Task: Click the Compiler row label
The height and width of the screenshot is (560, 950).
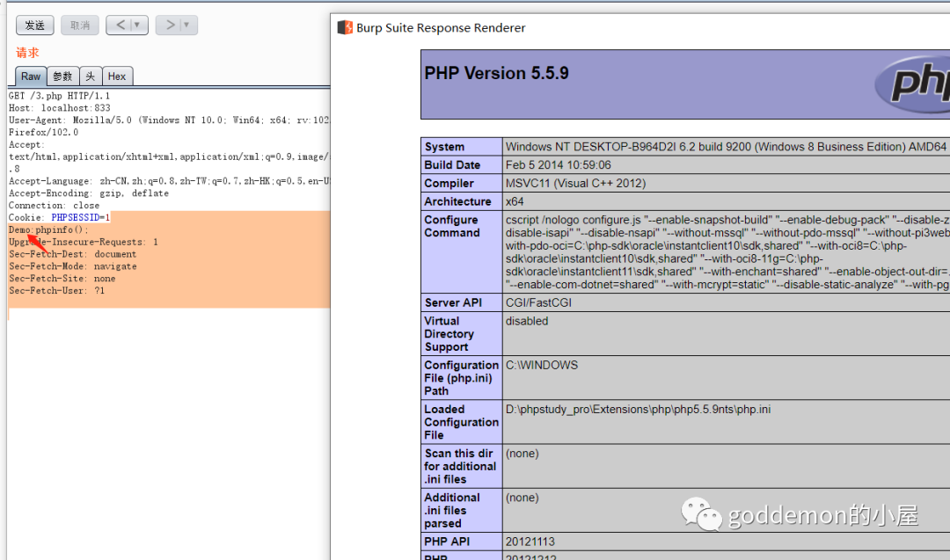Action: coord(449,183)
